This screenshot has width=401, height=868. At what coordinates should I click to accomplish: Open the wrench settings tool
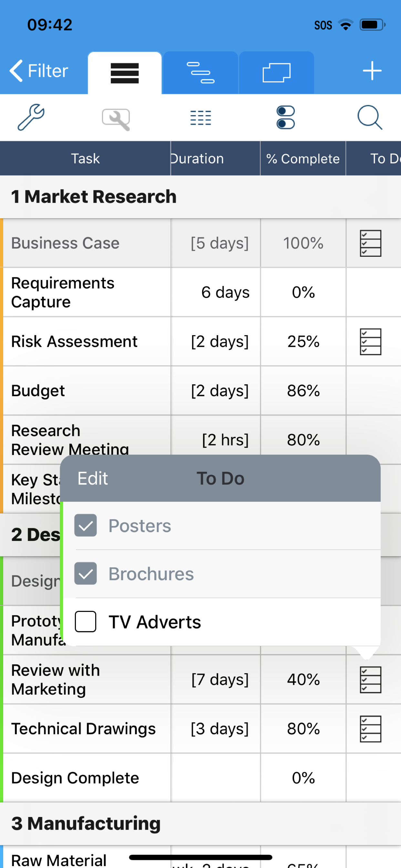(x=31, y=117)
